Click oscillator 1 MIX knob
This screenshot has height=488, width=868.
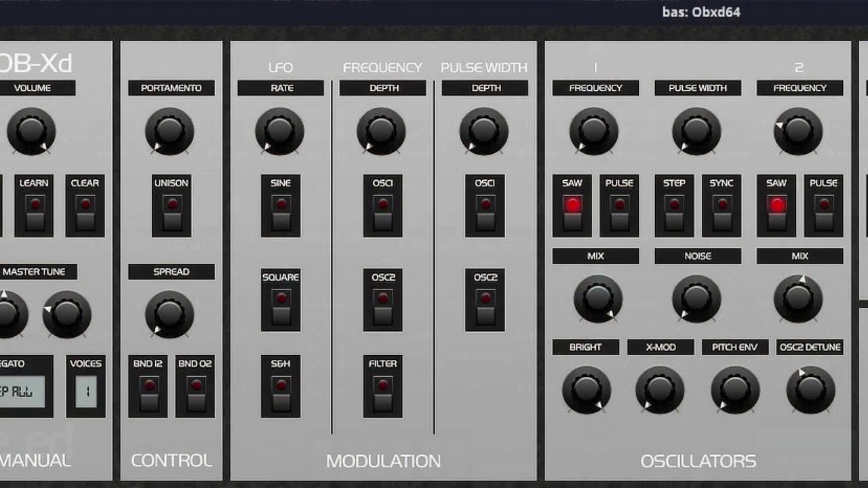click(x=598, y=298)
